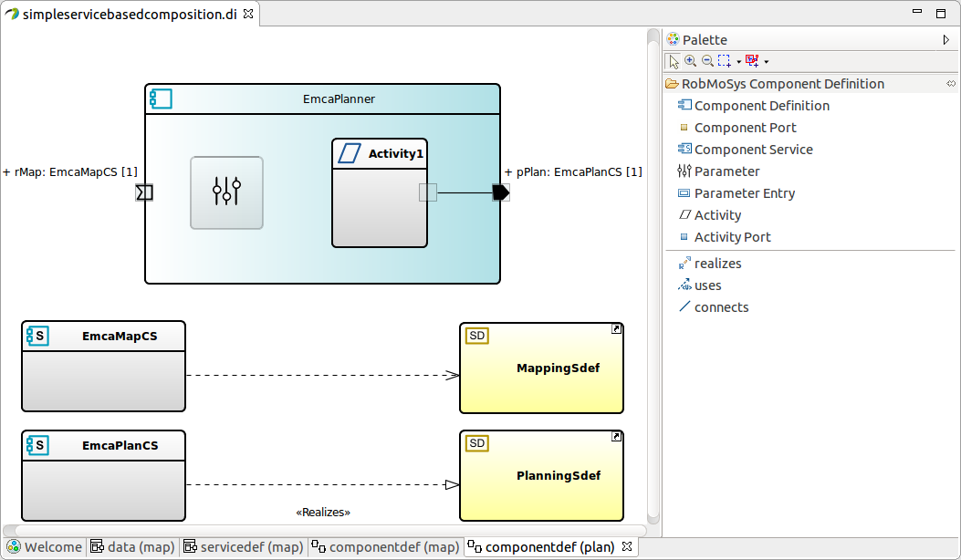Select the Component Port tool
Image resolution: width=961 pixels, height=560 pixels.
pyautogui.click(x=745, y=128)
